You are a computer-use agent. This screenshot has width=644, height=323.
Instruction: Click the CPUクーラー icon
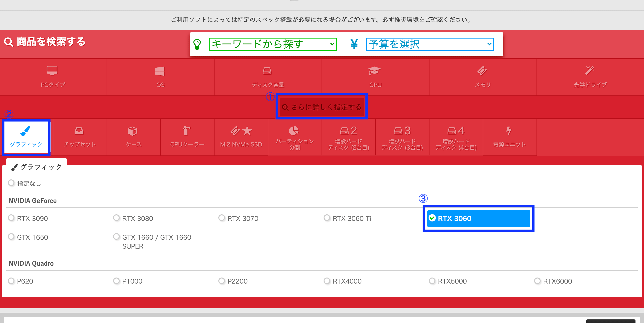click(x=187, y=131)
